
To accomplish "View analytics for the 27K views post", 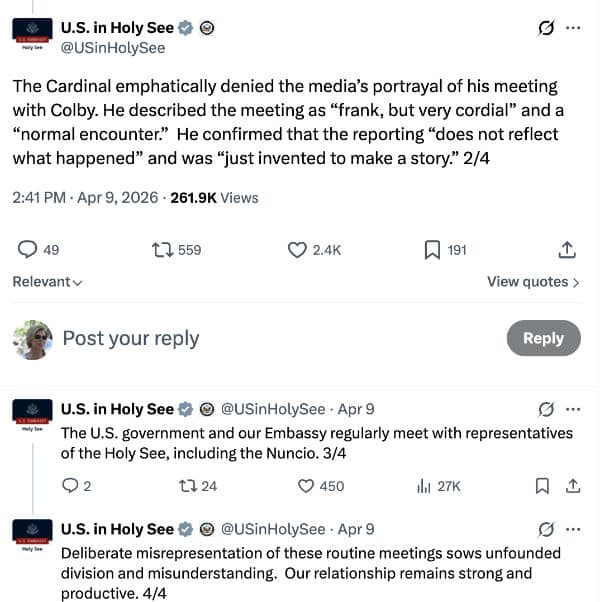I will coord(424,486).
